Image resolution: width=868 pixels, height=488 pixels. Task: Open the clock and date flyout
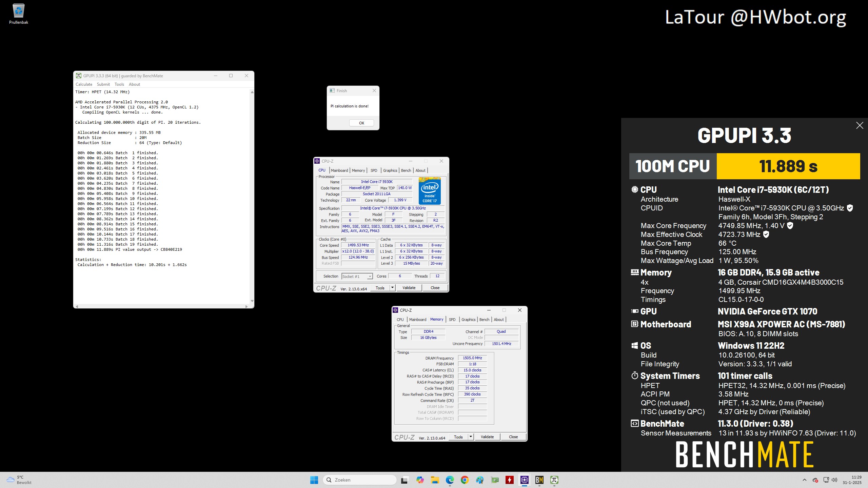point(852,480)
